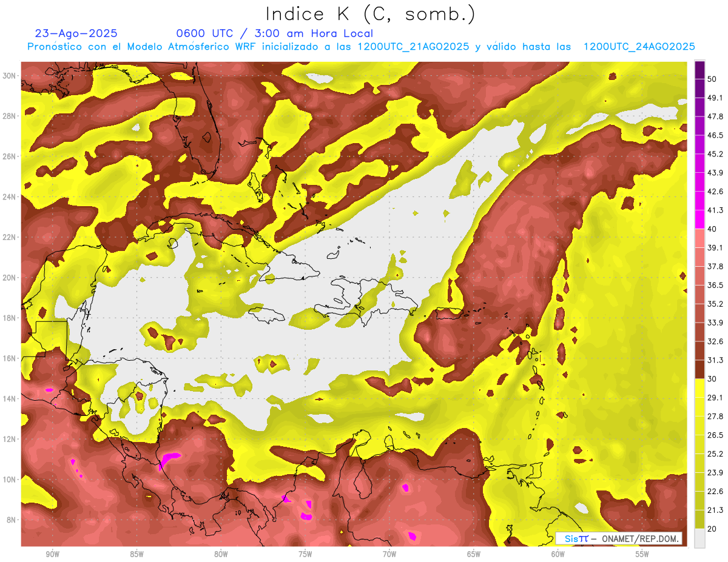
Task: Click the colorbar value "31.3"
Action: click(x=715, y=360)
